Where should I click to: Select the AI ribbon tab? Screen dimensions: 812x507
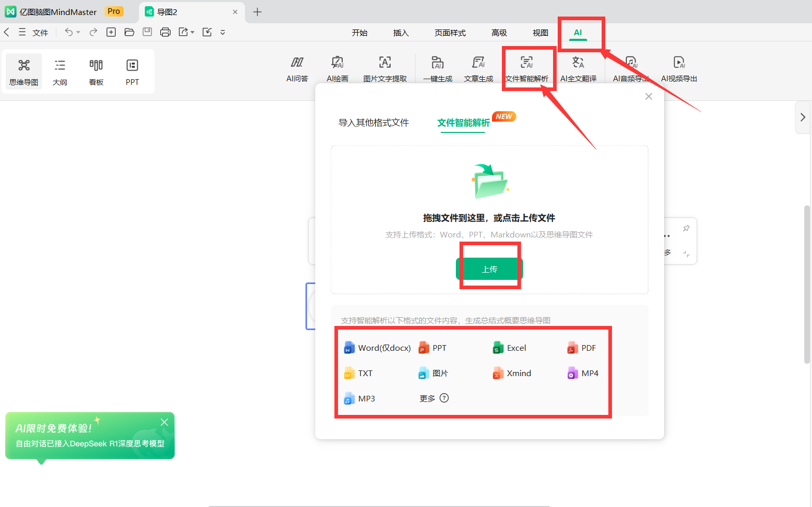(578, 33)
